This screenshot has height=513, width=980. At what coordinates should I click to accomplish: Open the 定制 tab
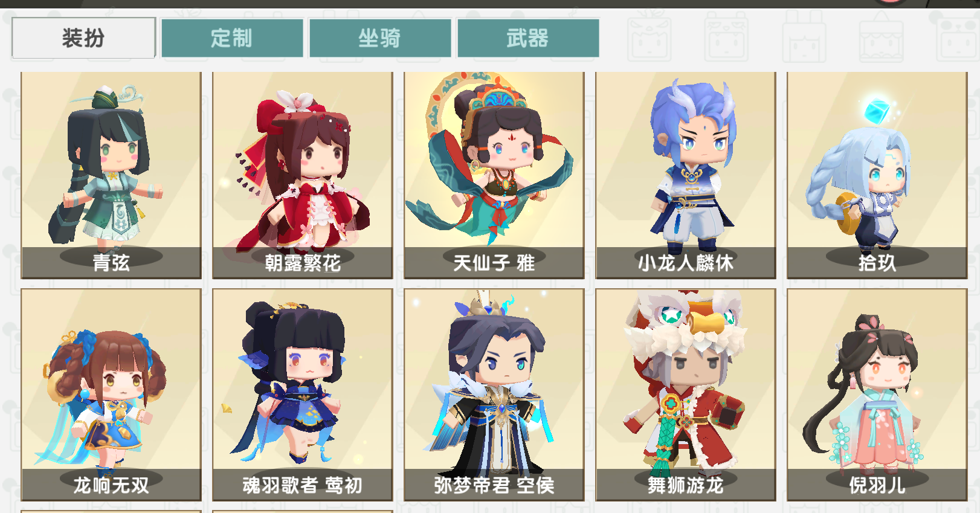coord(232,38)
